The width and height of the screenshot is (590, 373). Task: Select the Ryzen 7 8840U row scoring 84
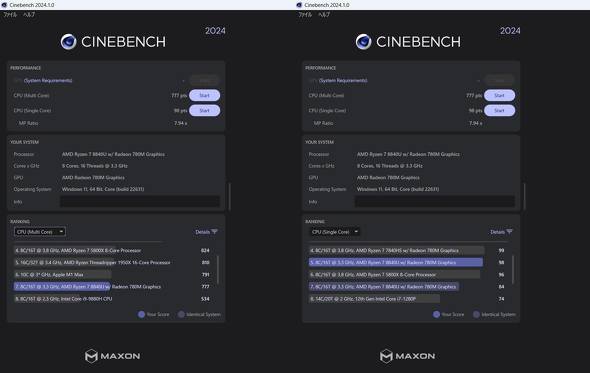pos(408,286)
